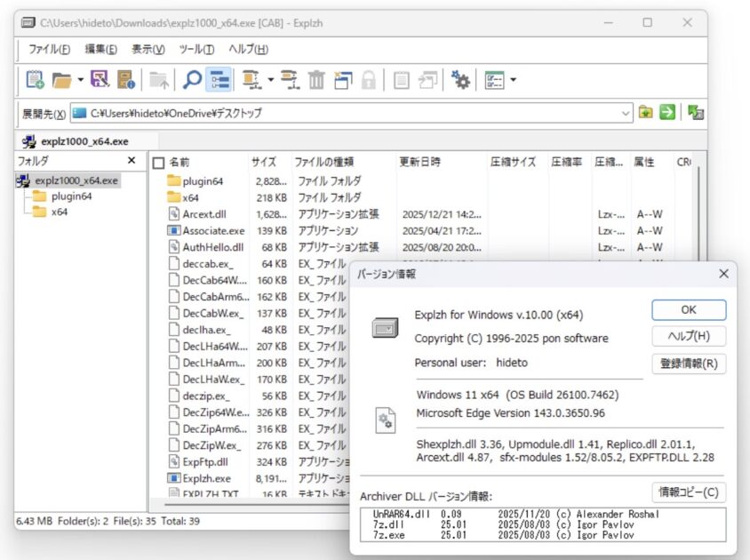The image size is (750, 560).
Task: Click the 情報コピー(C) button
Action: pyautogui.click(x=688, y=492)
